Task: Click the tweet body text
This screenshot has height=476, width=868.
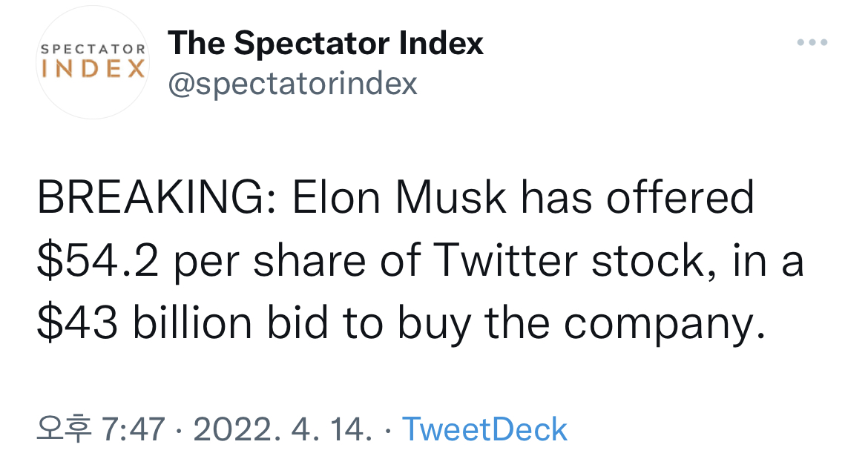Action: [420, 260]
